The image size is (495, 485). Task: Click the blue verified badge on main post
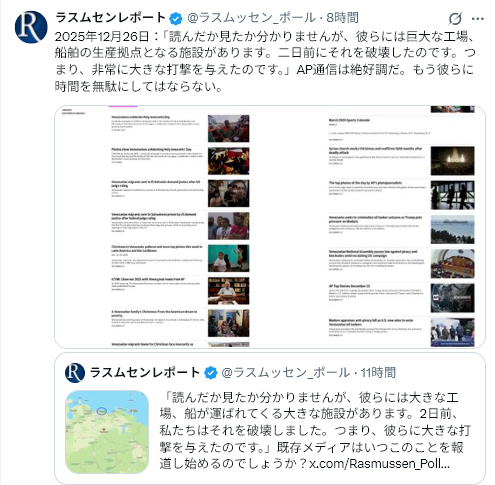click(x=176, y=18)
